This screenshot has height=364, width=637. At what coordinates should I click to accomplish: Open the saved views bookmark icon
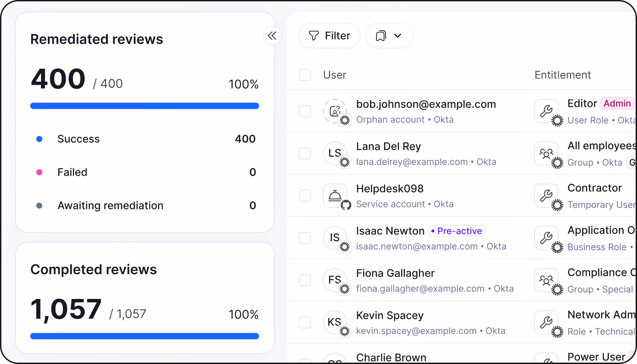coord(381,36)
